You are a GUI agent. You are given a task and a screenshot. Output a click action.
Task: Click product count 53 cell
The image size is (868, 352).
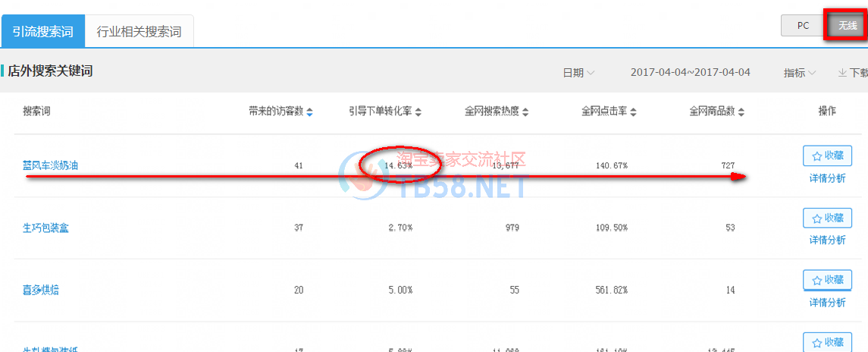click(x=730, y=228)
